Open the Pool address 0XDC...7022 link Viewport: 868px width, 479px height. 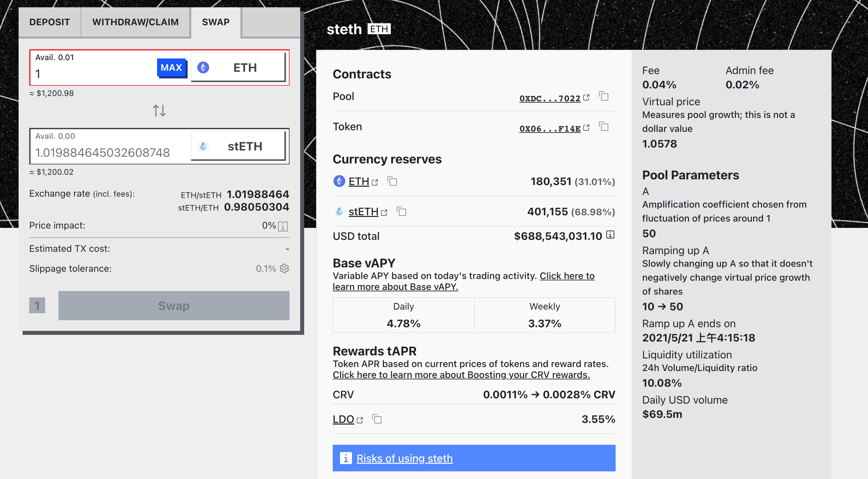[x=550, y=98]
